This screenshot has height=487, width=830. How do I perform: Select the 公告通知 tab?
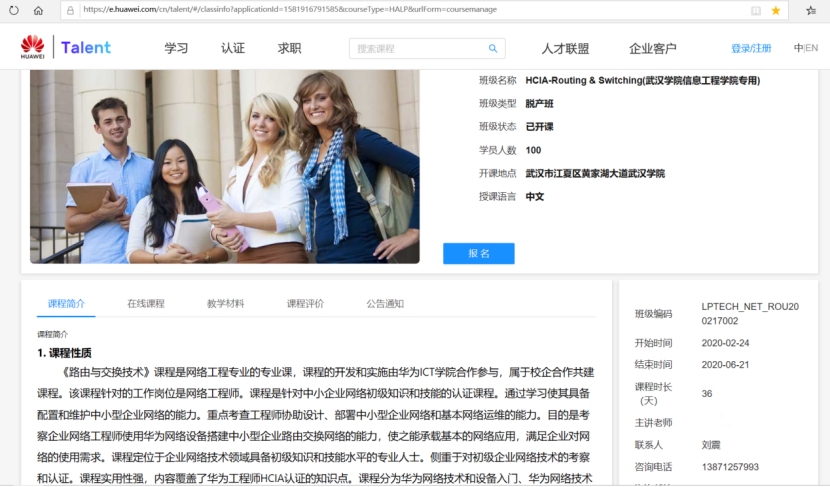click(x=385, y=304)
